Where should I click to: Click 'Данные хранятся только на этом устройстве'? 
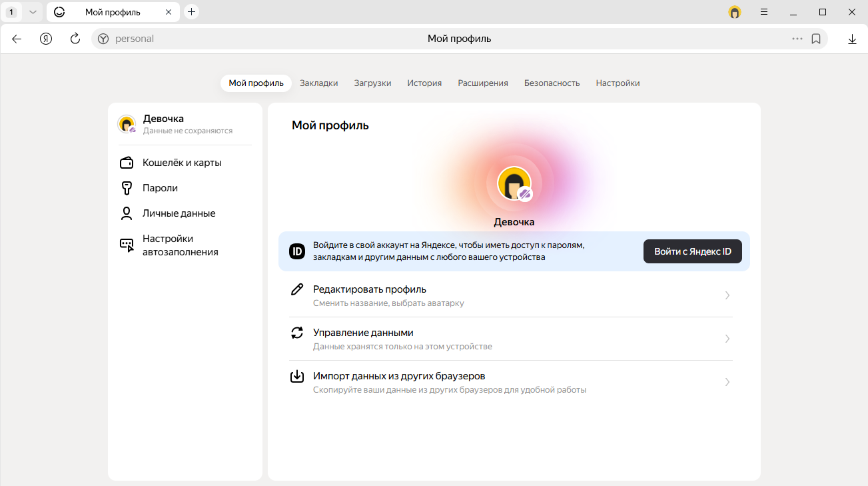(x=402, y=346)
